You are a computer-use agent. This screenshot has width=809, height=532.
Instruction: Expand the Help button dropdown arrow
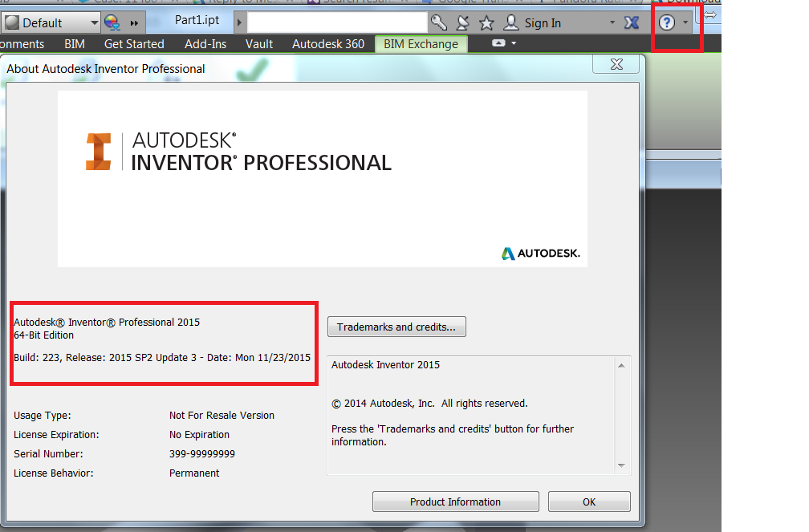click(685, 22)
